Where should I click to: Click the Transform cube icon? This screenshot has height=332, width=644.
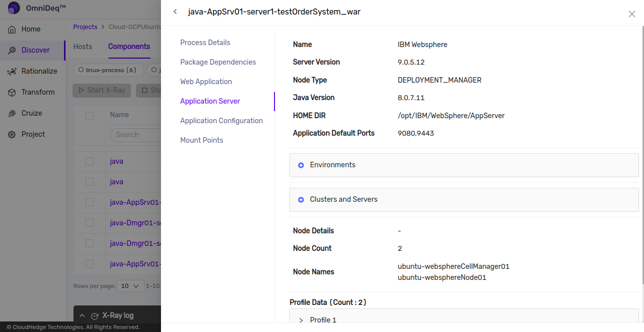[12, 93]
